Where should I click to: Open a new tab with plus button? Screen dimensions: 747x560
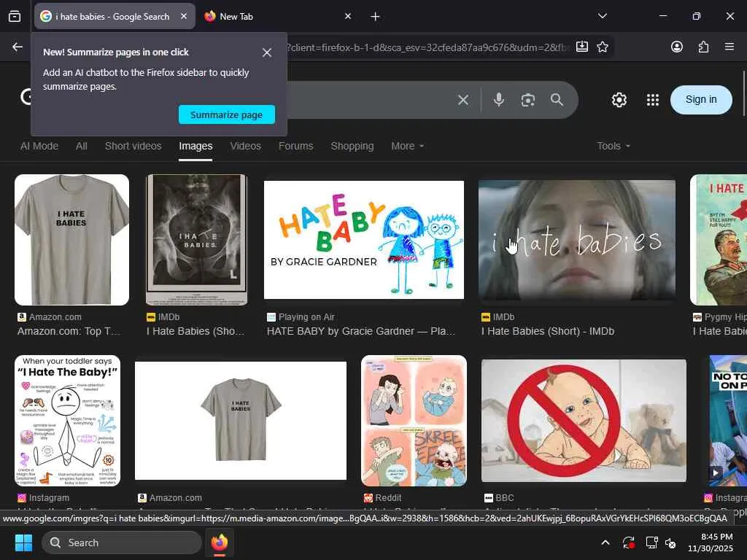(x=375, y=17)
